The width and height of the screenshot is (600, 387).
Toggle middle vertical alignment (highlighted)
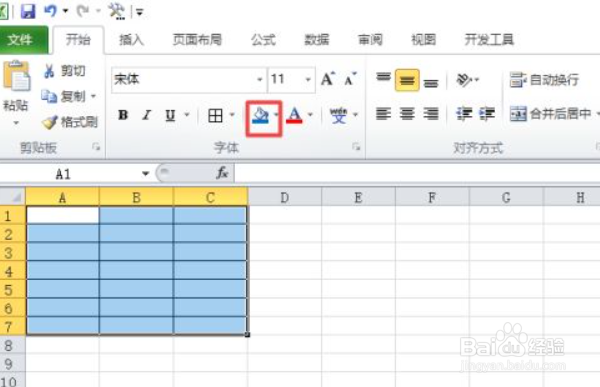tap(407, 80)
